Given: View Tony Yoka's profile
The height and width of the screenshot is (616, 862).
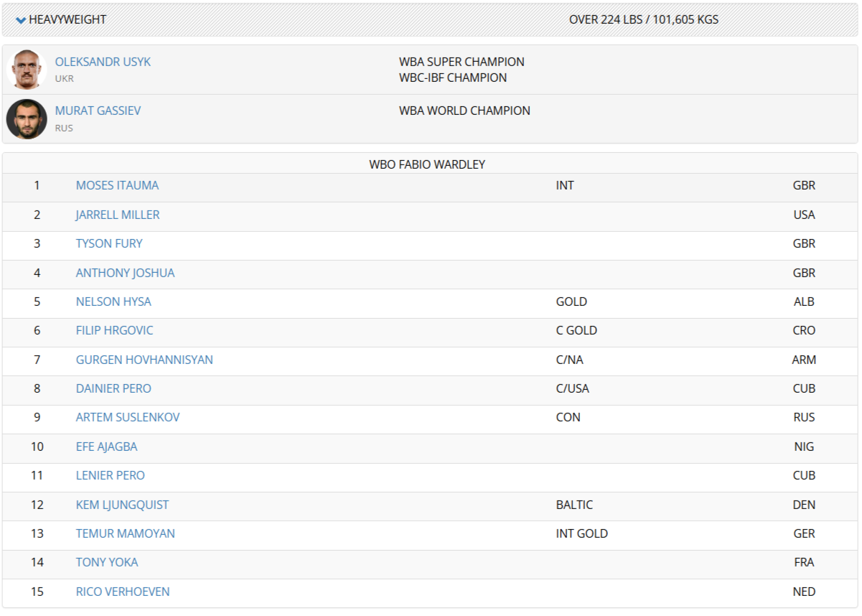Looking at the screenshot, I should coord(107,562).
